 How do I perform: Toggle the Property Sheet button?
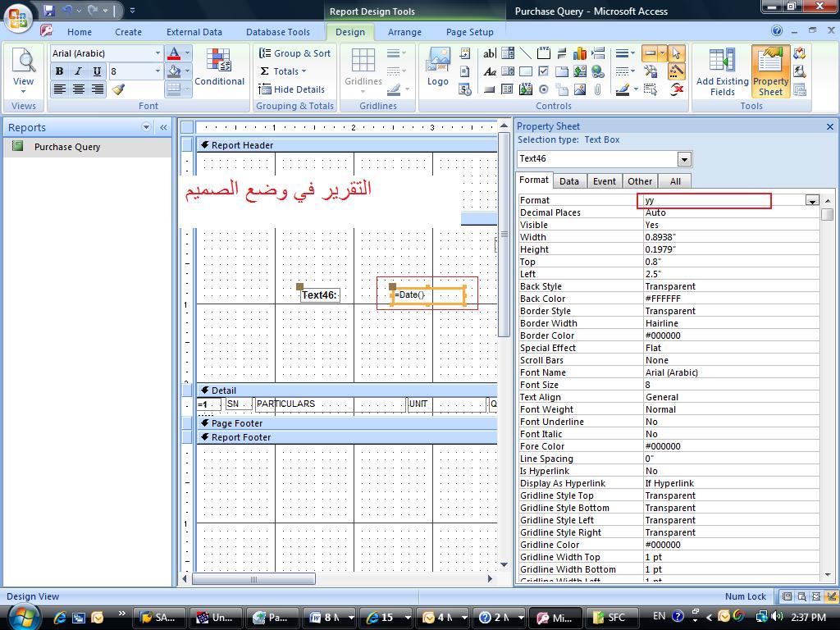click(770, 72)
